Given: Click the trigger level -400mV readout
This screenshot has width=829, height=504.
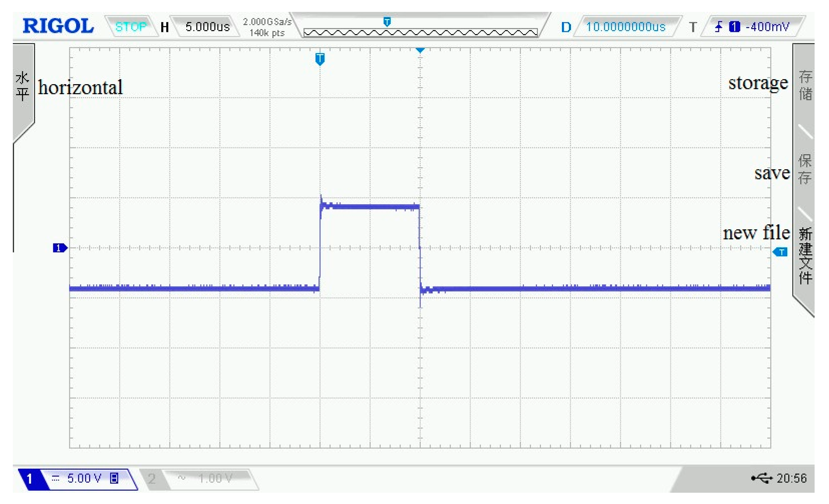Looking at the screenshot, I should point(767,27).
